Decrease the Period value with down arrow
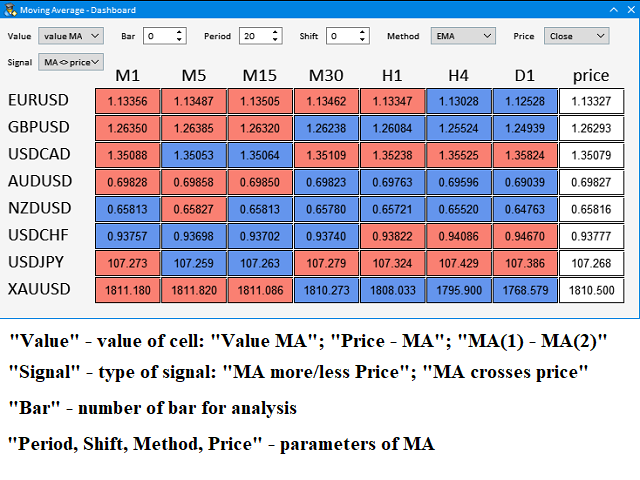This screenshot has height=480, width=640. 277,41
